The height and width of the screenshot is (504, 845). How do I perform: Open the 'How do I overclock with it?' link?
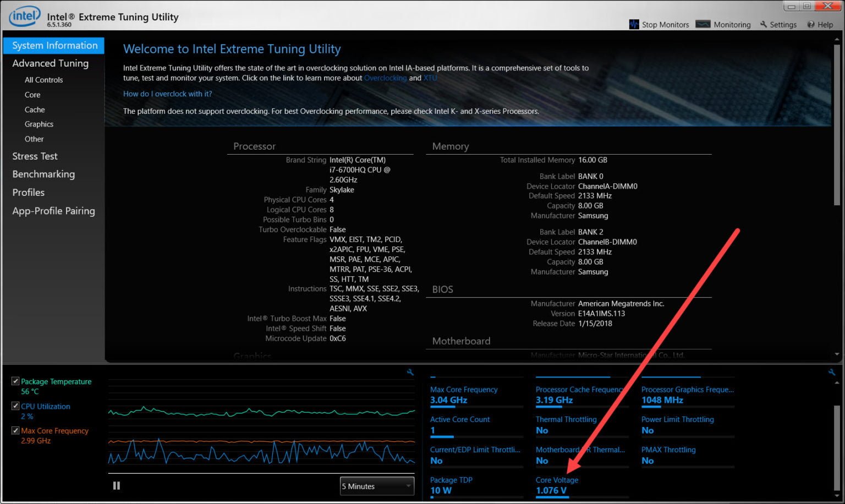point(167,94)
